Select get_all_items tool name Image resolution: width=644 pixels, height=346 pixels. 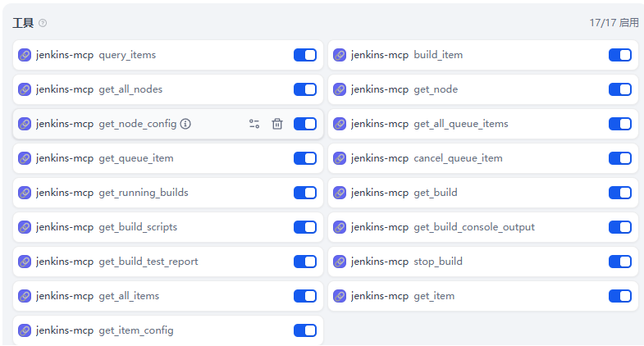point(129,296)
